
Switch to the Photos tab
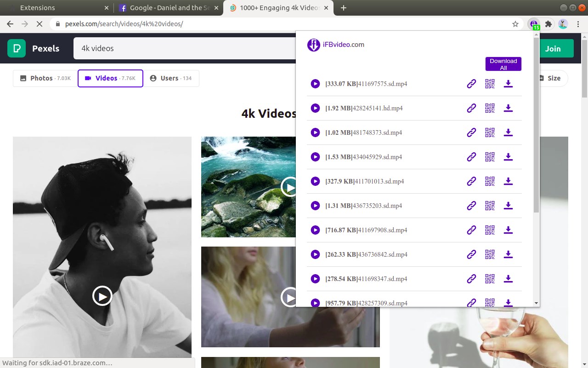pos(45,78)
